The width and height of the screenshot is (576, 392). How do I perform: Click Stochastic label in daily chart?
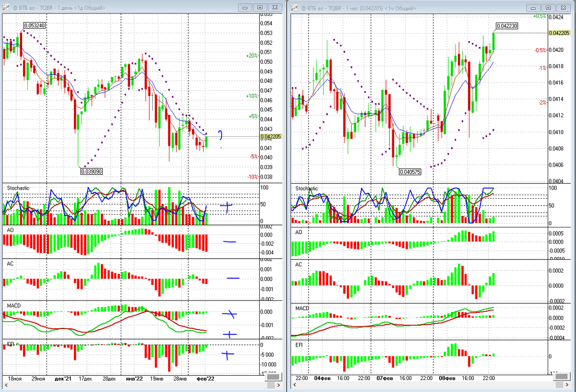point(18,188)
